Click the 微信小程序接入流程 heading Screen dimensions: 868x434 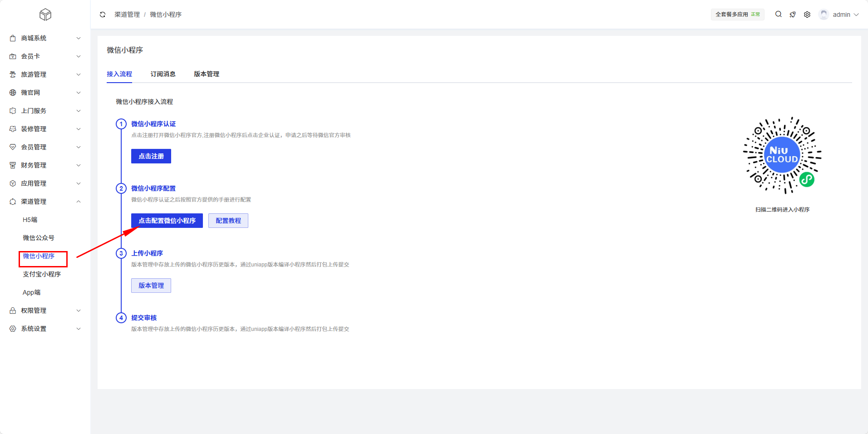144,102
